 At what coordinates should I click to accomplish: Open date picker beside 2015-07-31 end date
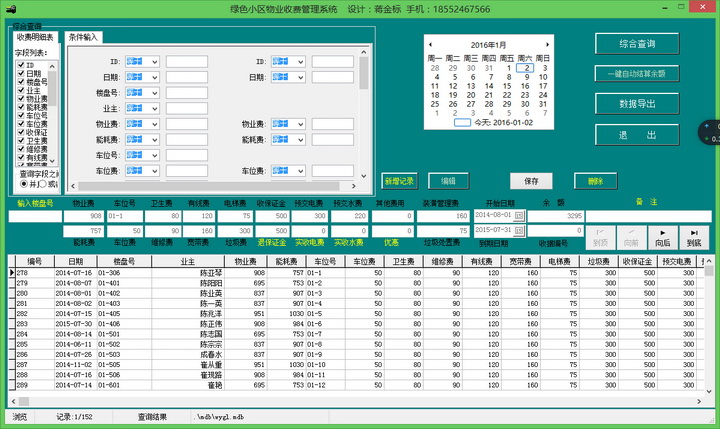519,230
